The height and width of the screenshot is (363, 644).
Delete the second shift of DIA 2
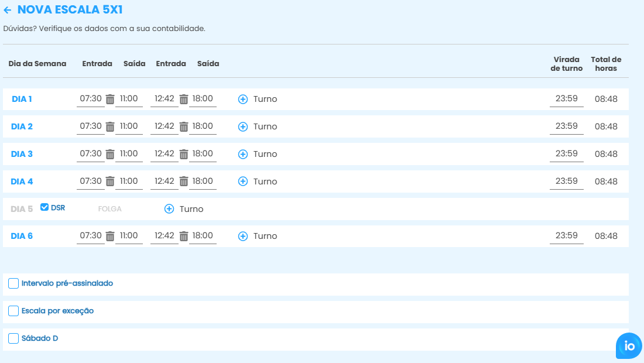(x=184, y=127)
